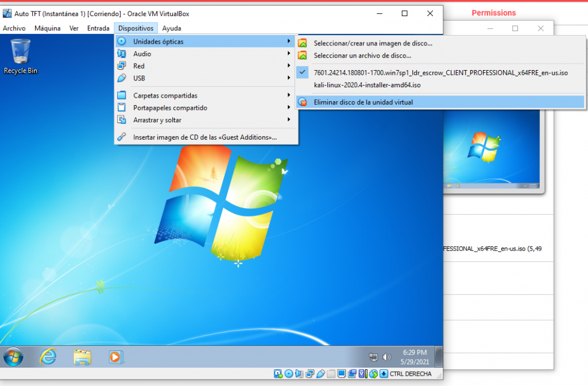Click the optical drive indicator in status bar
The height and width of the screenshot is (386, 588).
tap(289, 374)
